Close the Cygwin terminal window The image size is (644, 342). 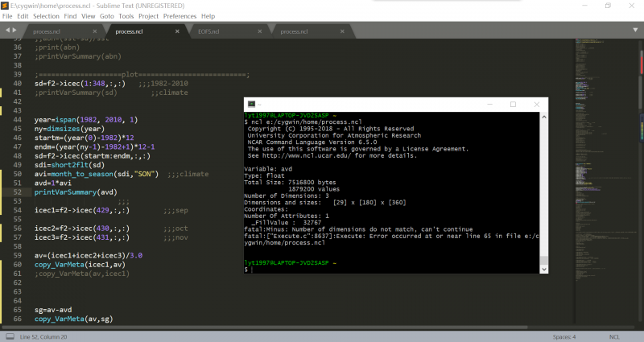(x=536, y=105)
